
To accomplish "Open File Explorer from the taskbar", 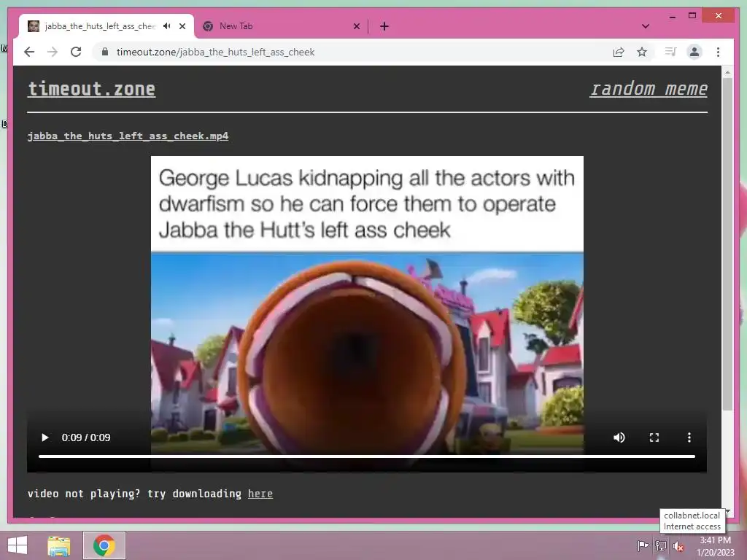I will coord(59,545).
